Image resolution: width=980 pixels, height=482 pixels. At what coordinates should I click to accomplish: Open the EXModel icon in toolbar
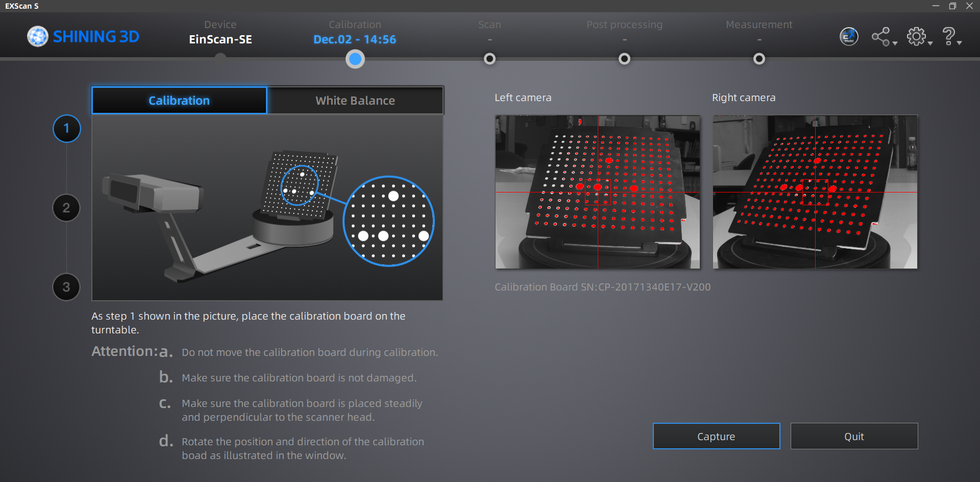(849, 37)
